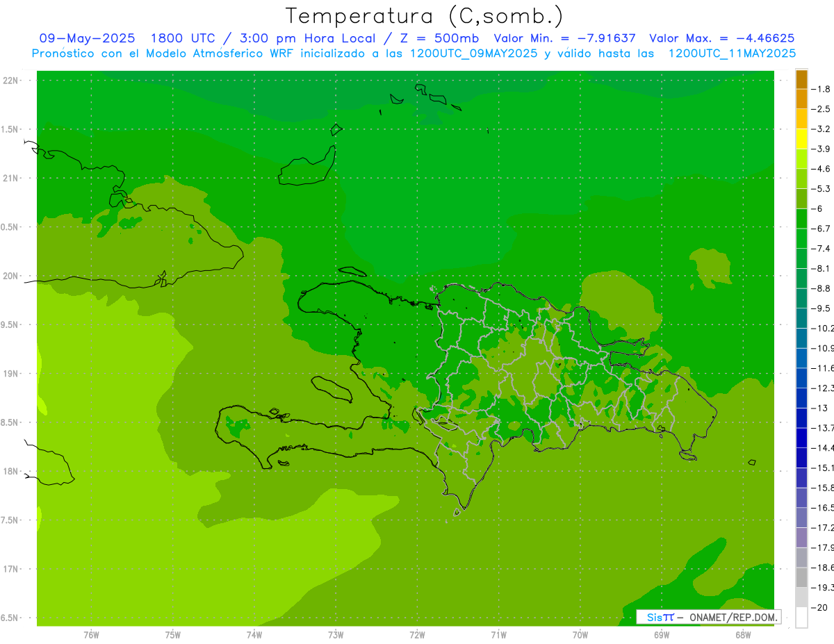Click the '69W' longitude label
This screenshot has height=644, width=834.
662,635
